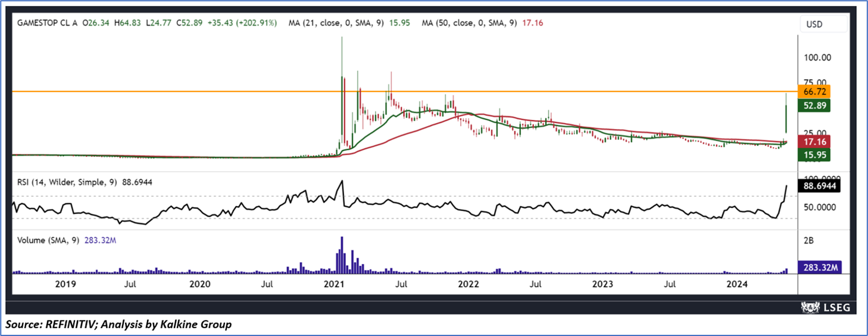
Task: Click the purple 283.32M volume axis label
Action: [821, 268]
